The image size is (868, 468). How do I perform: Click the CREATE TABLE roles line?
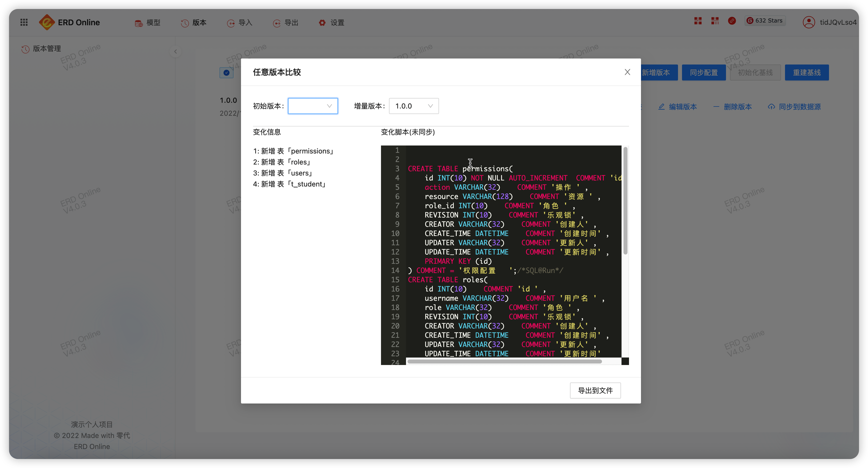tap(447, 280)
